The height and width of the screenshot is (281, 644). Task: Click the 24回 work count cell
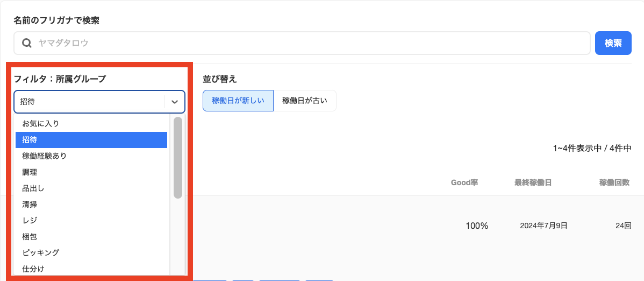click(x=623, y=226)
